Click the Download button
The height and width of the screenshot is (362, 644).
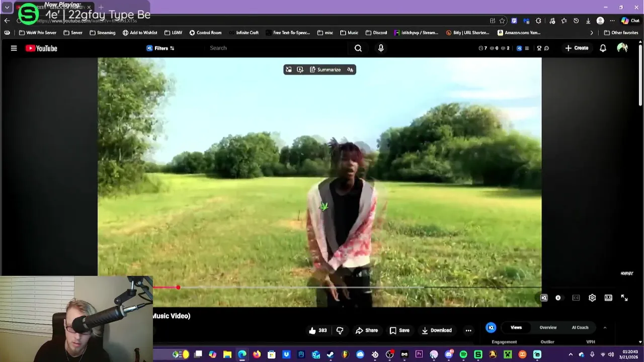pyautogui.click(x=437, y=330)
